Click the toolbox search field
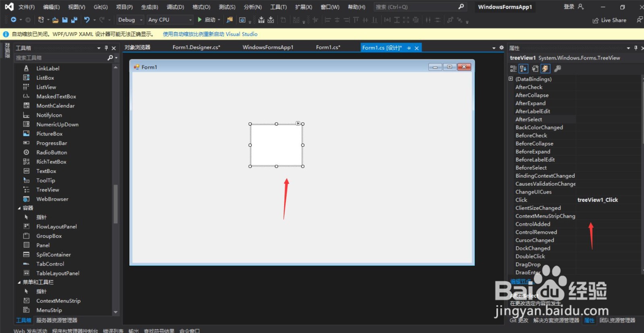The height and width of the screenshot is (333, 644). pos(60,58)
